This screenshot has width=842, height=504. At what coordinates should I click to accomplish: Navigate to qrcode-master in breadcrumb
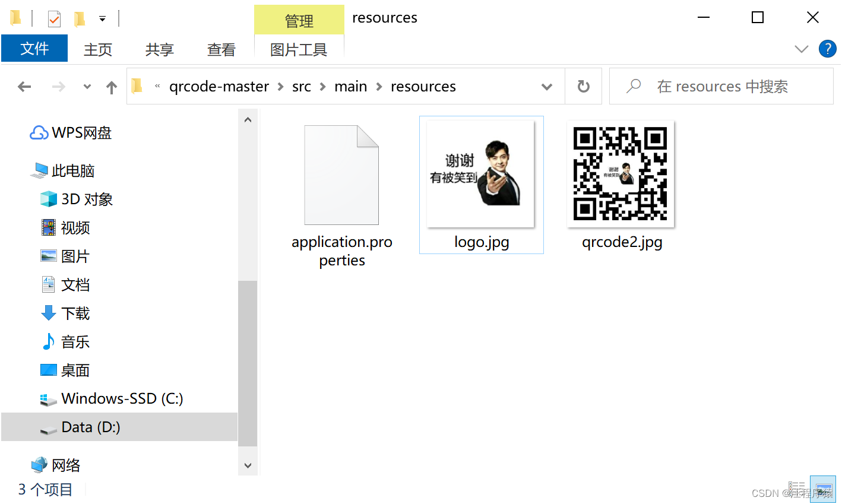click(219, 87)
